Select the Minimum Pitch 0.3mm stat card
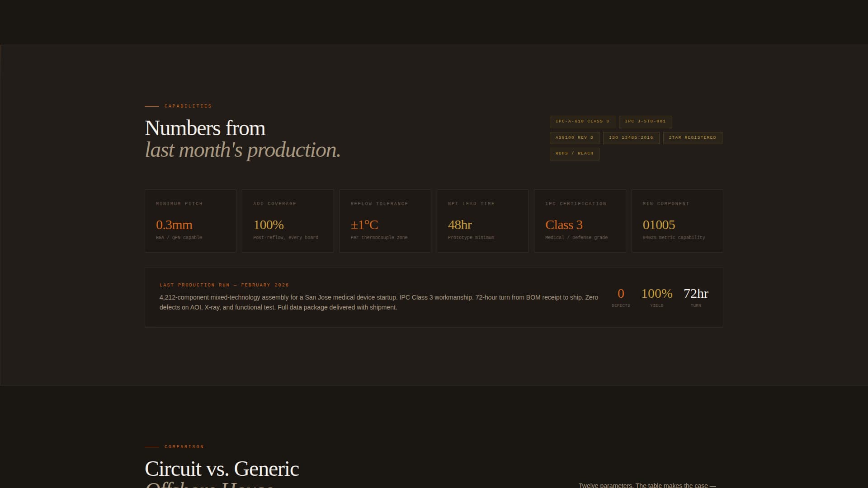The image size is (868, 488). [x=190, y=221]
